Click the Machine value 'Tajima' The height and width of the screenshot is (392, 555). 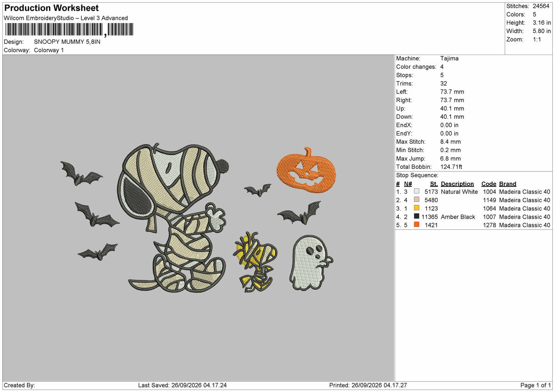450,59
